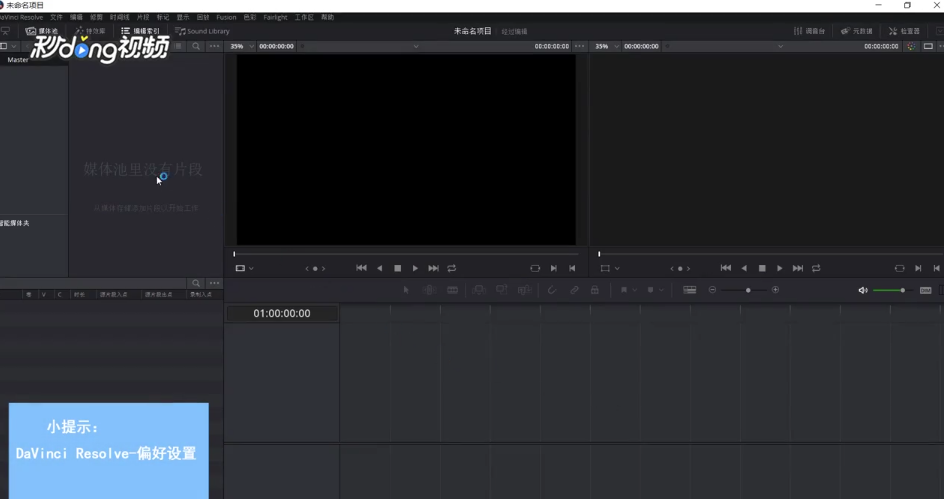Toggle the 元数据 metadata panel

pos(857,31)
